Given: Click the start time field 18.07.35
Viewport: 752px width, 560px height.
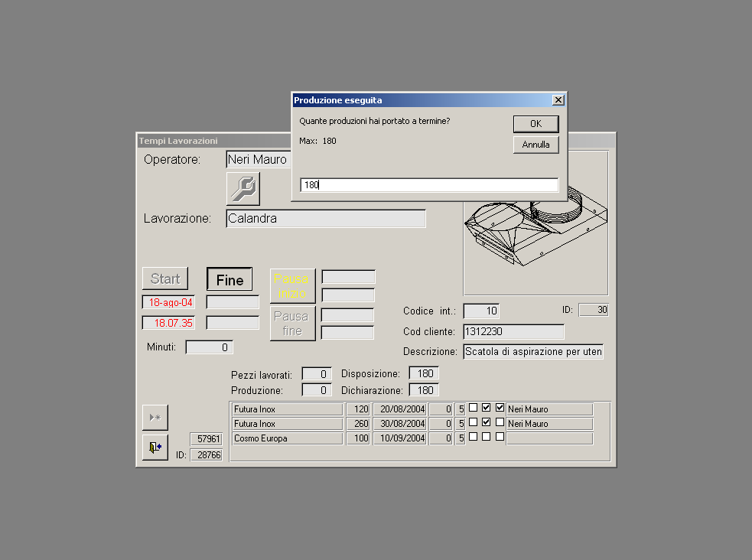Looking at the screenshot, I should pyautogui.click(x=169, y=323).
